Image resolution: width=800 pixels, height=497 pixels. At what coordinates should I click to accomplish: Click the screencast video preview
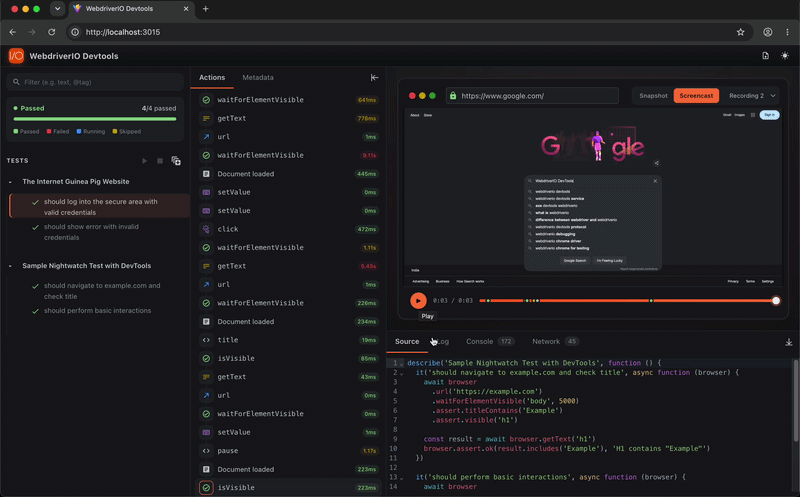(592, 196)
